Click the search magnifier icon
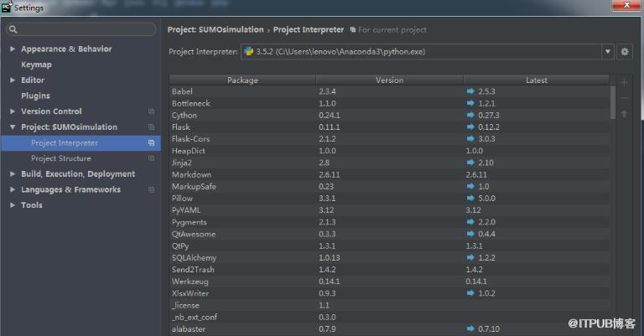This screenshot has height=336, width=644. pos(13,29)
